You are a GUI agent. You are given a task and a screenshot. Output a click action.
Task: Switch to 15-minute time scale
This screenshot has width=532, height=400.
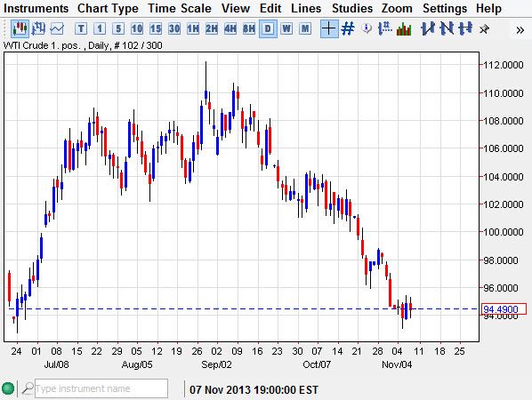[x=156, y=28]
